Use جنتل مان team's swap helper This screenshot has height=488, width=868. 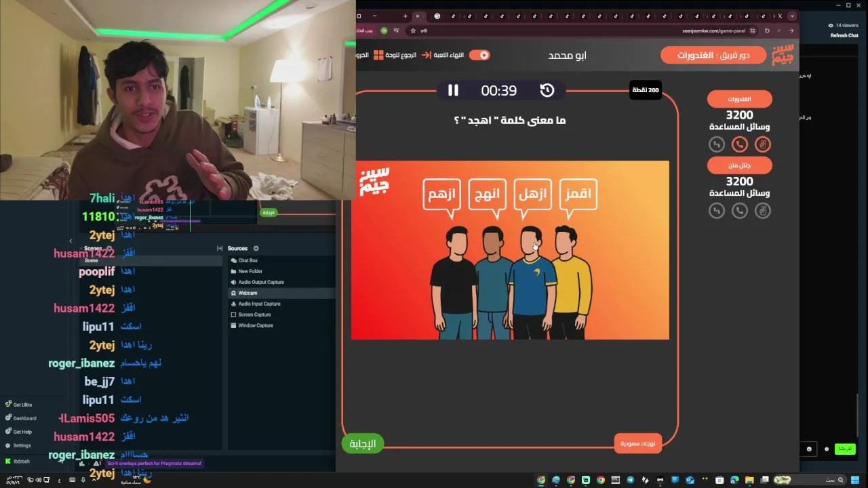pyautogui.click(x=717, y=211)
